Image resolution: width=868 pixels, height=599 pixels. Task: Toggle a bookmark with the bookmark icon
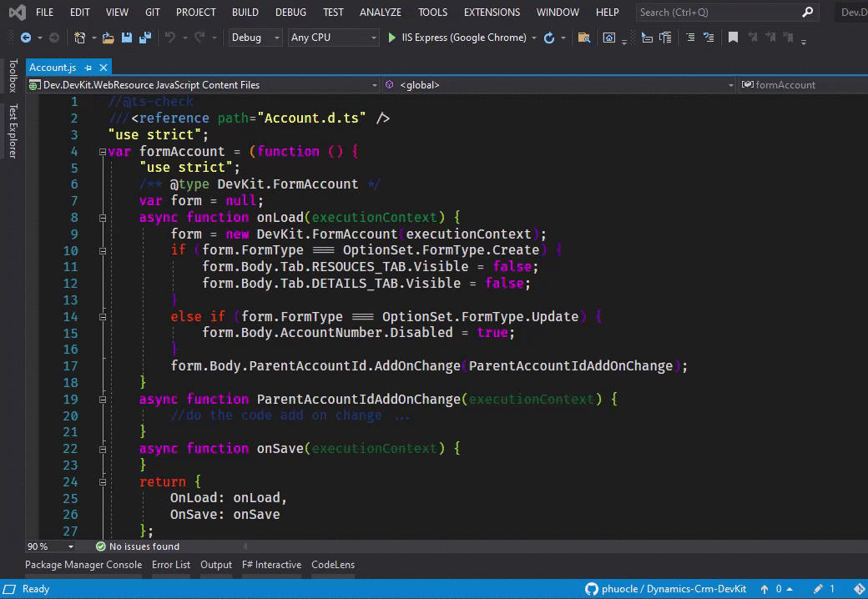(x=733, y=38)
